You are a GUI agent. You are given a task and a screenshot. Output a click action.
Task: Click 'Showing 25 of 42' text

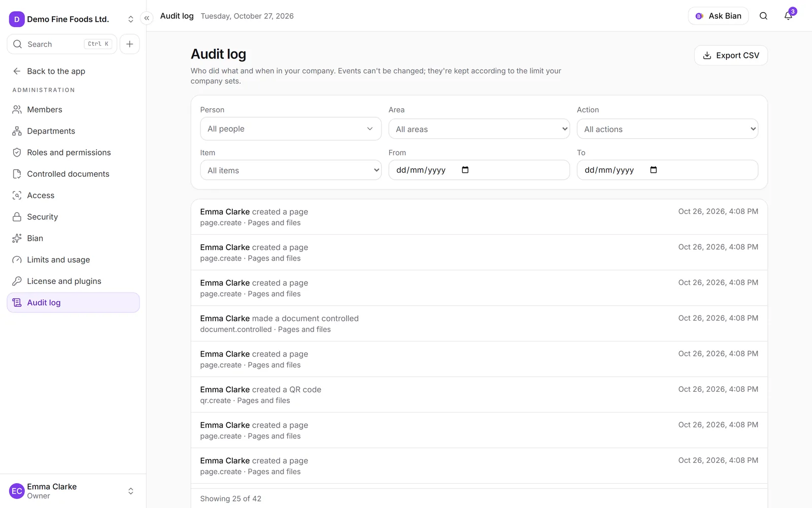pos(230,499)
